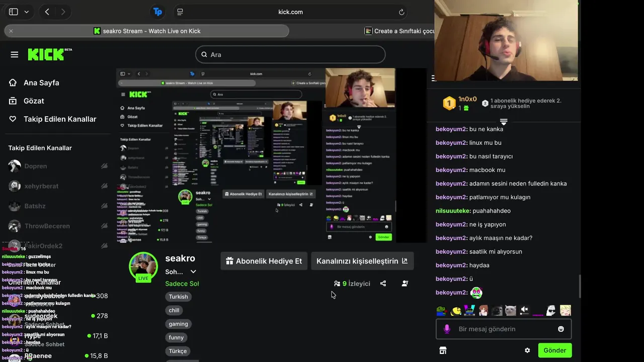Go to the Kick logo home
Viewport: 644px width, 362px height.
pyautogui.click(x=49, y=54)
